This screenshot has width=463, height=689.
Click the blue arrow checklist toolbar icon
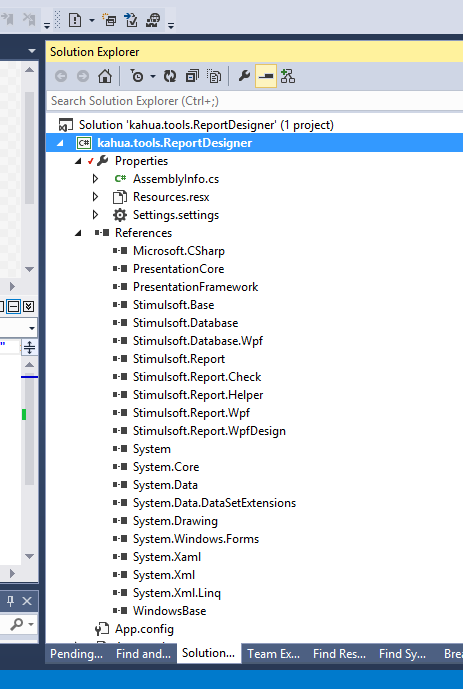pos(131,20)
